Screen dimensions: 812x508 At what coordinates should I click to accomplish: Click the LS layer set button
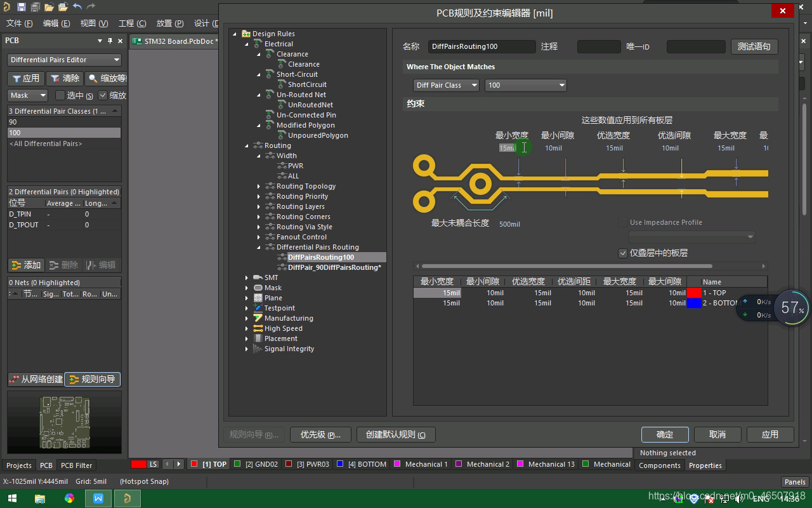[153, 464]
